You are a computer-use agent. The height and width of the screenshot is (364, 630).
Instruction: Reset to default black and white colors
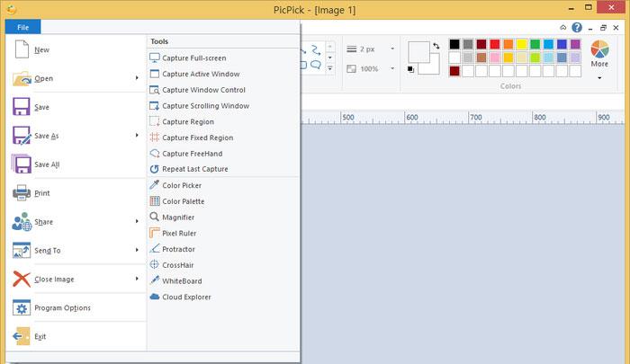410,69
